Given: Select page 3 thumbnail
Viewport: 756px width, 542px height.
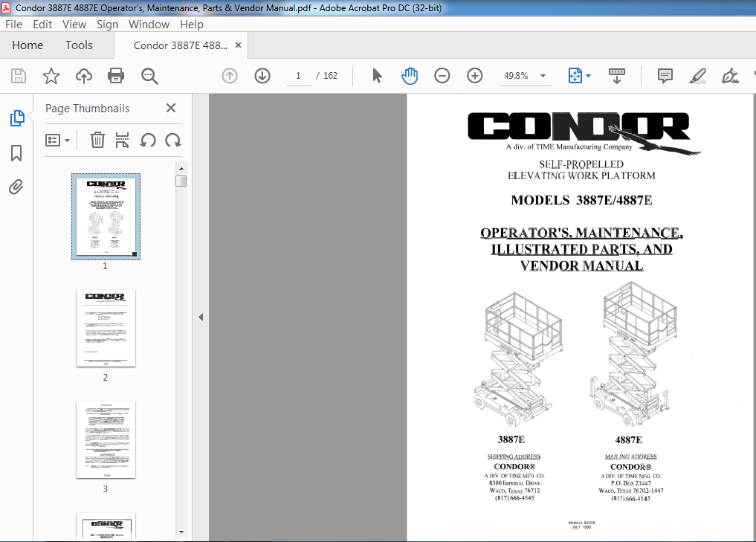Looking at the screenshot, I should pos(106,440).
